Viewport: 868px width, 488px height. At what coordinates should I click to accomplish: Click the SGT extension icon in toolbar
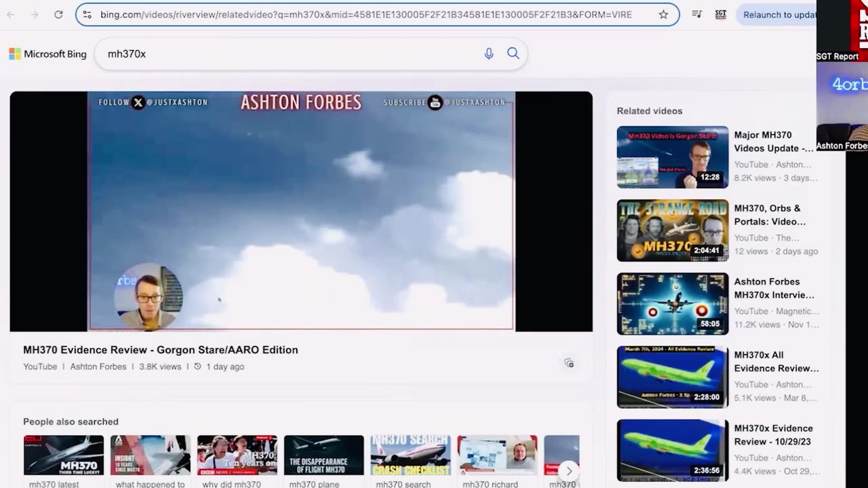click(721, 14)
